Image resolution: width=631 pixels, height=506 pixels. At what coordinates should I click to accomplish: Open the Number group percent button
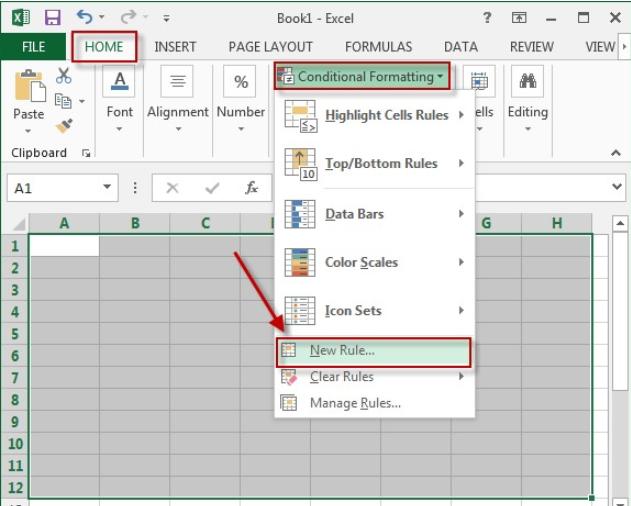point(241,99)
